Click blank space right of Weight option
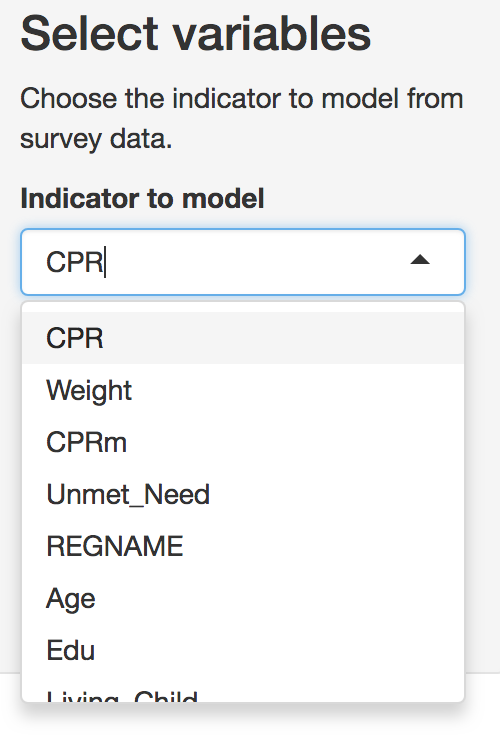 tap(297, 390)
